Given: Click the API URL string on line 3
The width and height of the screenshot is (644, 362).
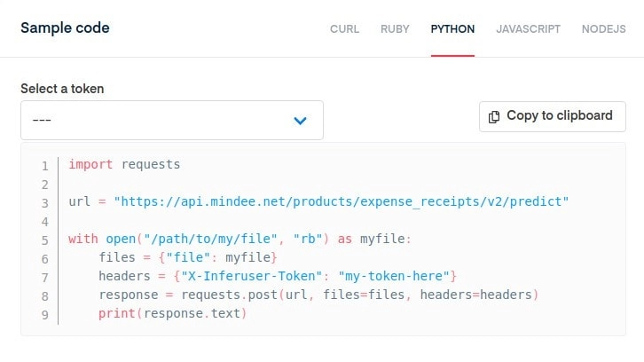Looking at the screenshot, I should 342,201.
